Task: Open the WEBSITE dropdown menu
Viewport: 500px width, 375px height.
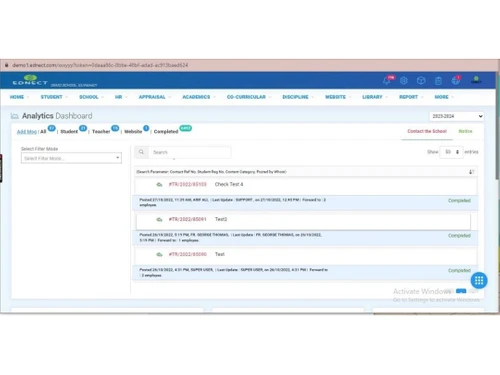Action: [x=338, y=97]
